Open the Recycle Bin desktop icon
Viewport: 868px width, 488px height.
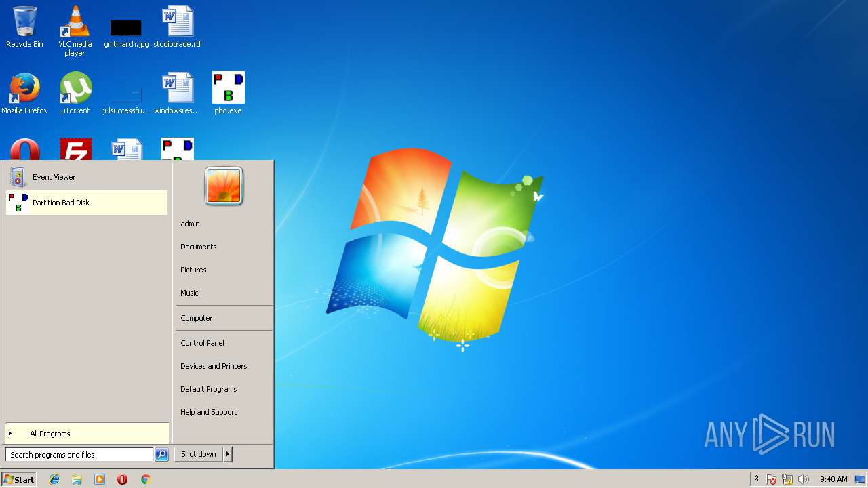click(x=24, y=27)
